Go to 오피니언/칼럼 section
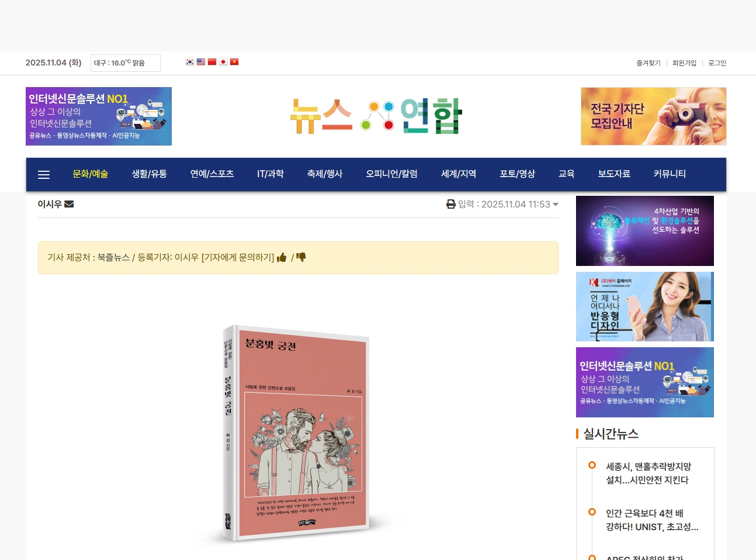This screenshot has height=560, width=756. coord(391,174)
